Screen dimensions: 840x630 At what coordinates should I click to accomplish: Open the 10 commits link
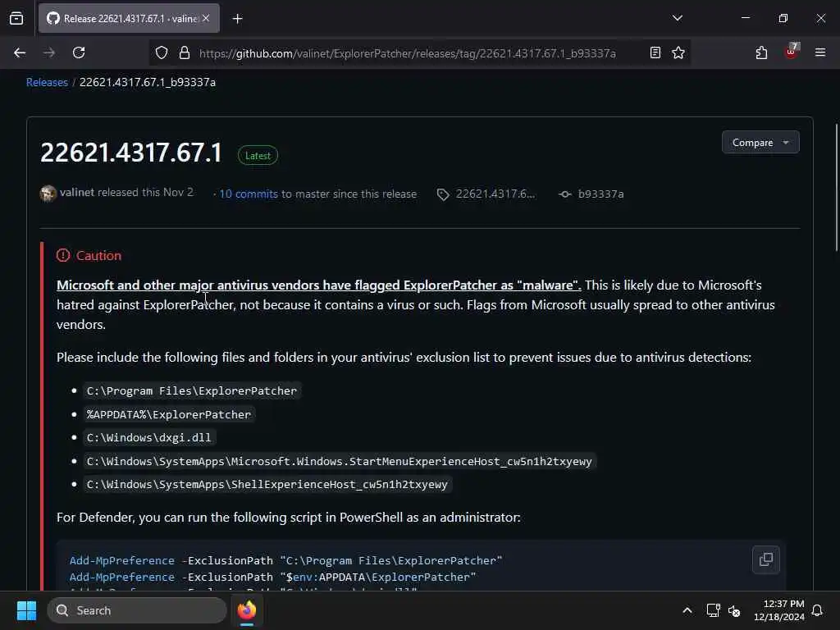[x=249, y=194]
